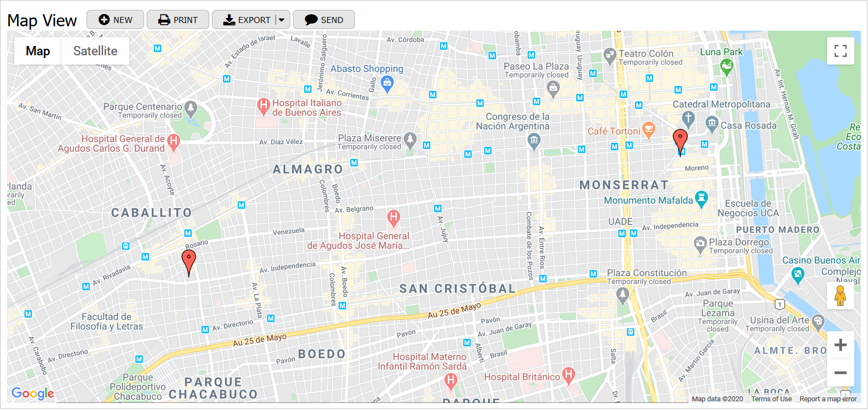
Task: Zoom out with the minus button
Action: coord(841,373)
